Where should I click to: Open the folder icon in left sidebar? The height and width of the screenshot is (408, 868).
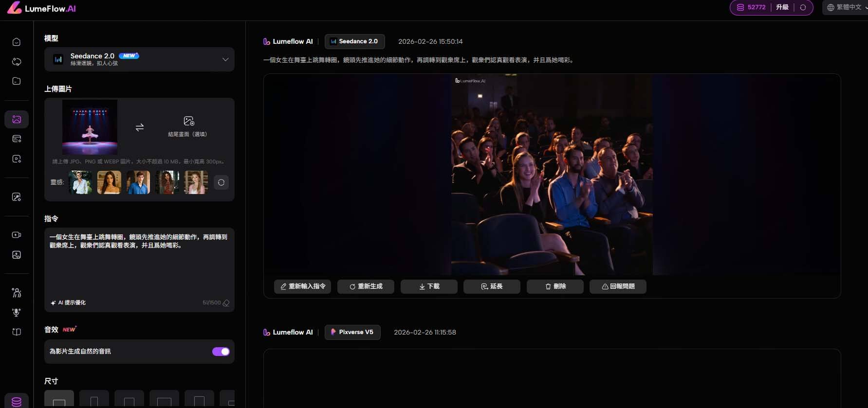click(17, 81)
